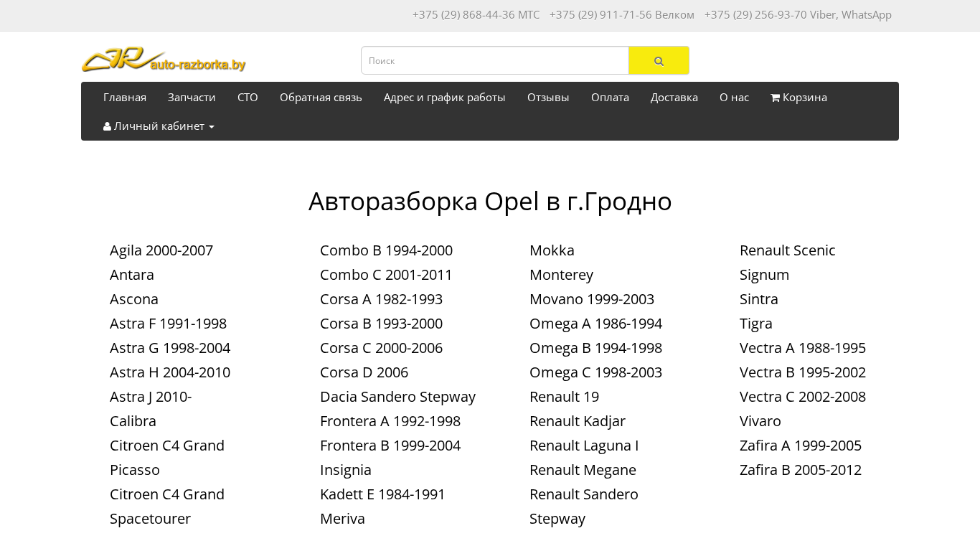Open the Оплата menu item

click(610, 98)
